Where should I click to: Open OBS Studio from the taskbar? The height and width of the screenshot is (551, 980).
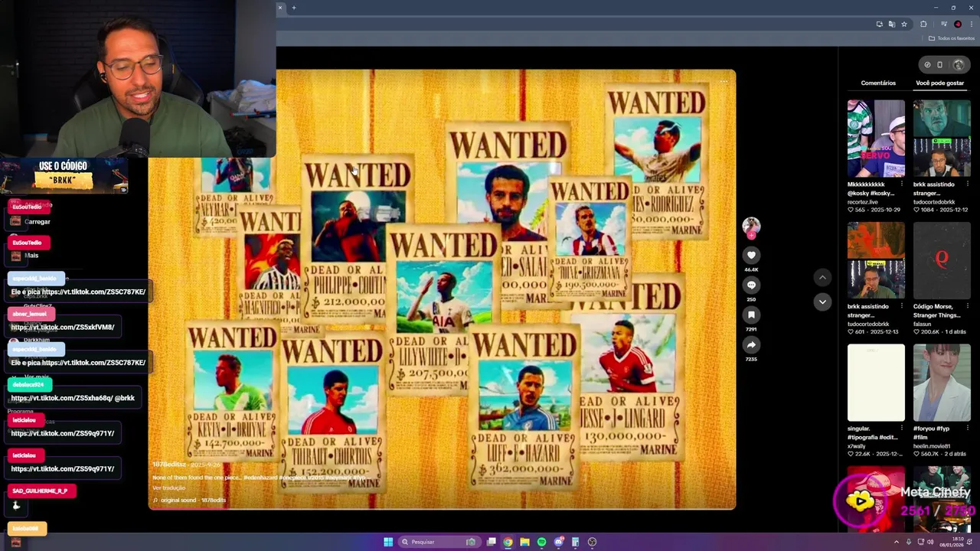tap(592, 542)
